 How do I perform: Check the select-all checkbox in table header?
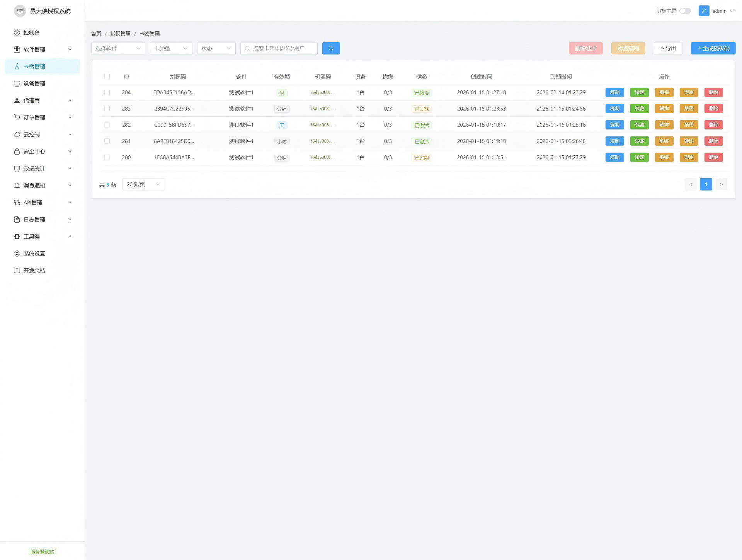click(x=107, y=77)
